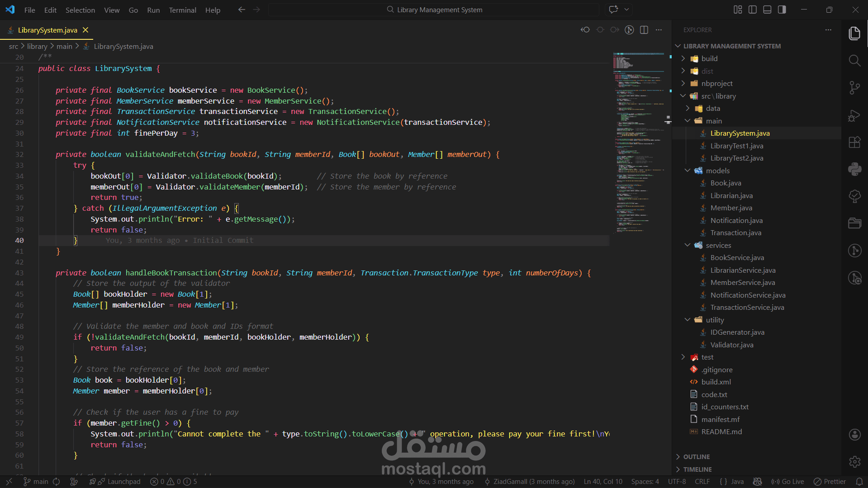
Task: Click the Spaces: 4 indentation setting
Action: pos(645,482)
